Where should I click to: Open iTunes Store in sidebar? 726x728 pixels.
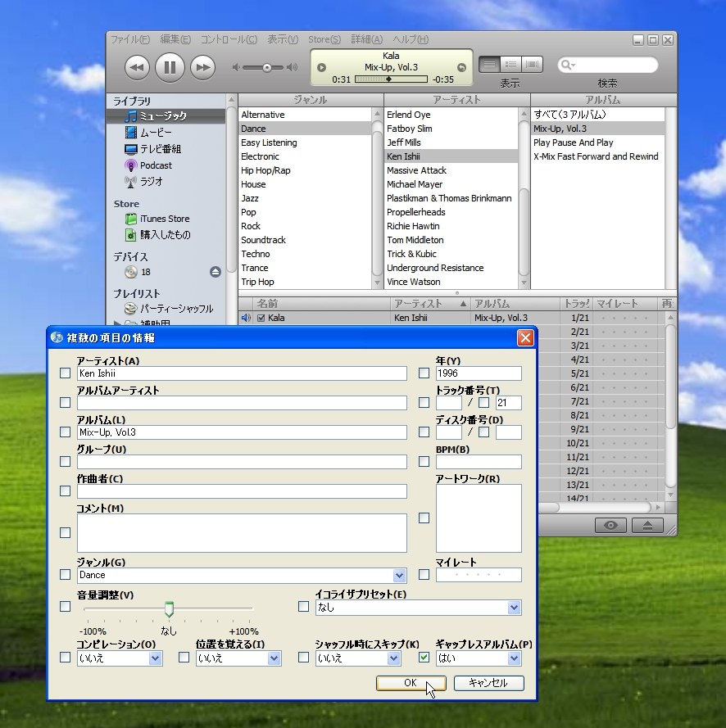click(166, 219)
